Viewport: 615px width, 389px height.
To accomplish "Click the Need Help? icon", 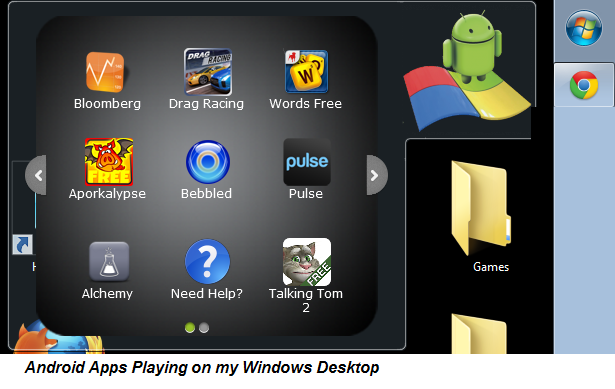I will point(207,261).
